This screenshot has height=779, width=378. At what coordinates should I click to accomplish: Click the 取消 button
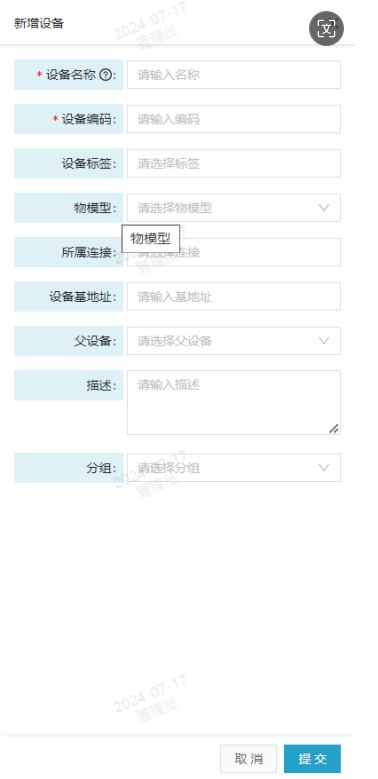tap(248, 759)
